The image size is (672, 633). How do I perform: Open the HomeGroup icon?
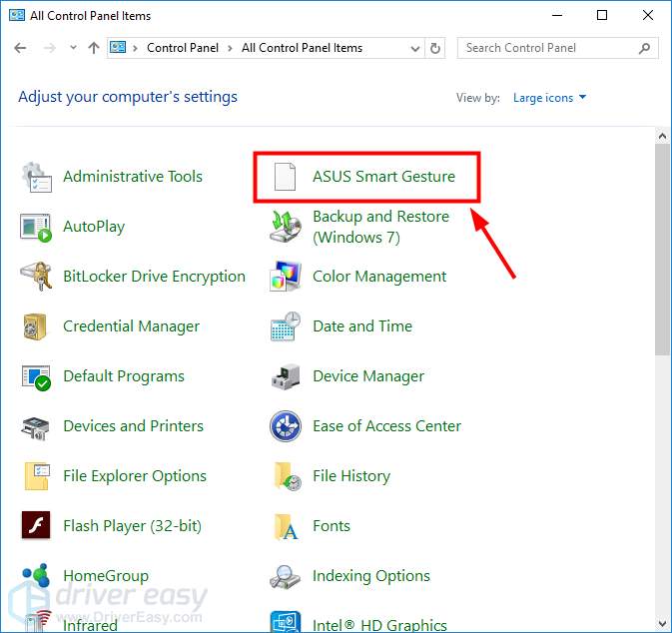[x=36, y=575]
